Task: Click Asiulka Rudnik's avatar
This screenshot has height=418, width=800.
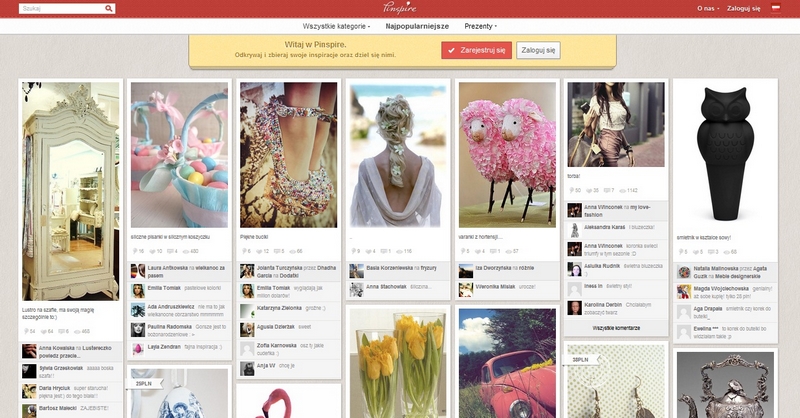Action: tap(574, 269)
